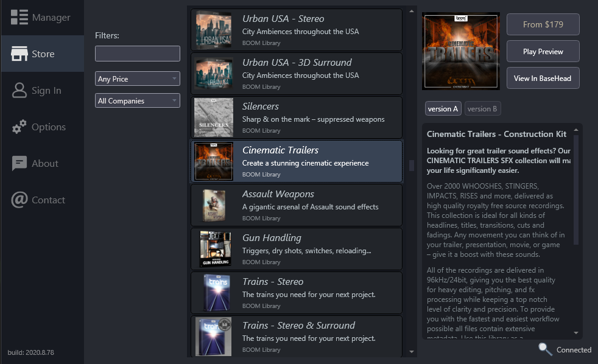Open the All Companies dropdown
Screen dimensions: 598x364
tap(137, 100)
